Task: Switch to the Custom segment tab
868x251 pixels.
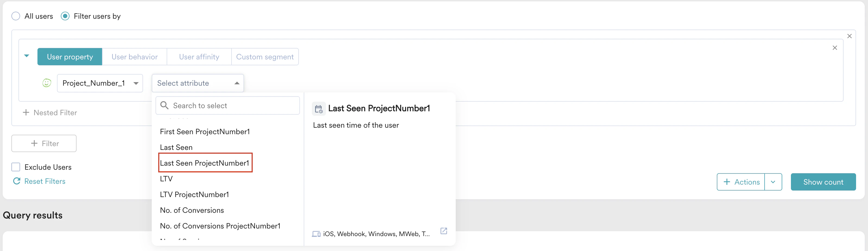Action: tap(265, 57)
